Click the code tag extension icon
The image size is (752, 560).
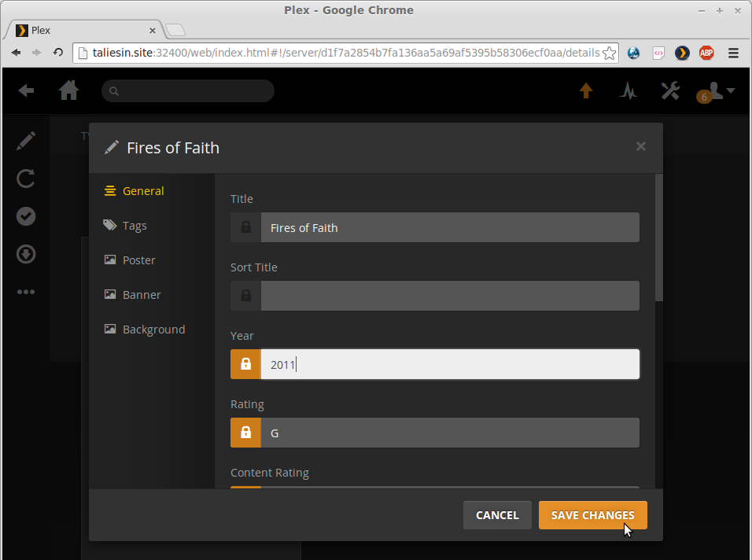tap(658, 53)
